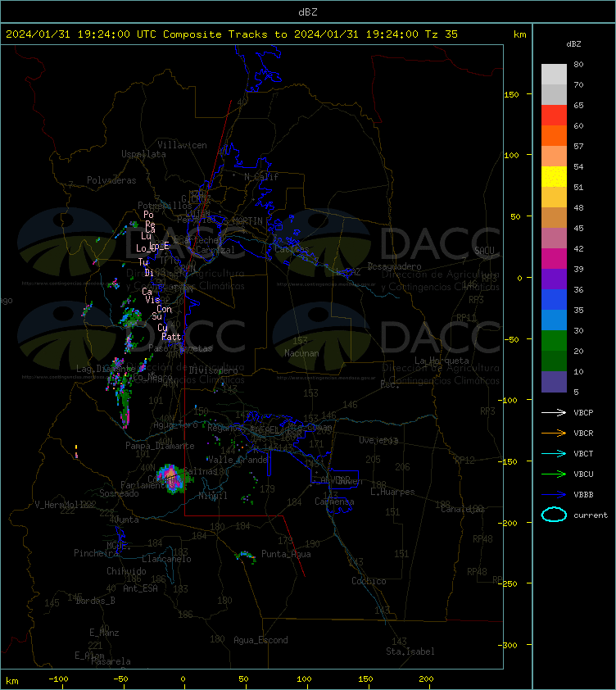This screenshot has height=690, width=616.
Task: Click the 'Vis' white track label
Action: (x=152, y=300)
